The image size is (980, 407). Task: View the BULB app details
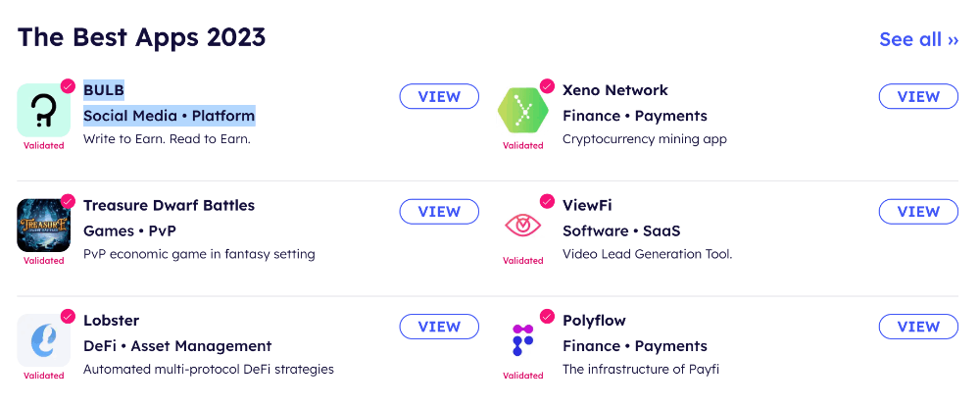pos(439,96)
